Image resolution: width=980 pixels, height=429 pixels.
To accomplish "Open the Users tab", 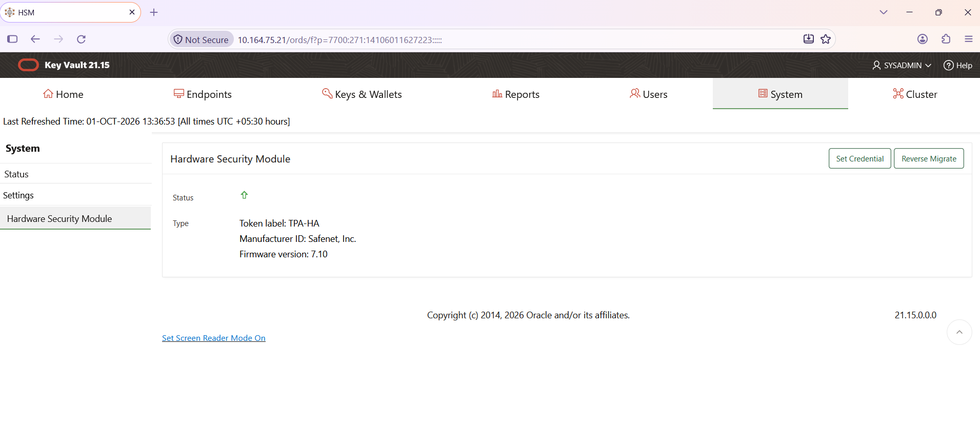I will 649,94.
